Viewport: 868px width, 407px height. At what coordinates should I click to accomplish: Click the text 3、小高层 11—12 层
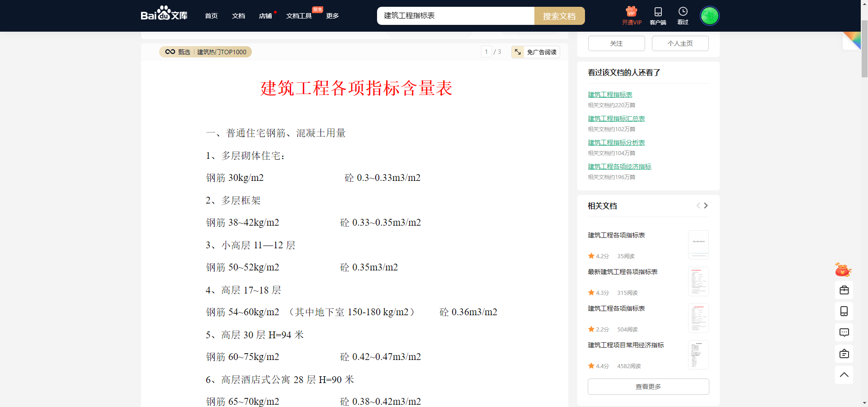click(250, 245)
